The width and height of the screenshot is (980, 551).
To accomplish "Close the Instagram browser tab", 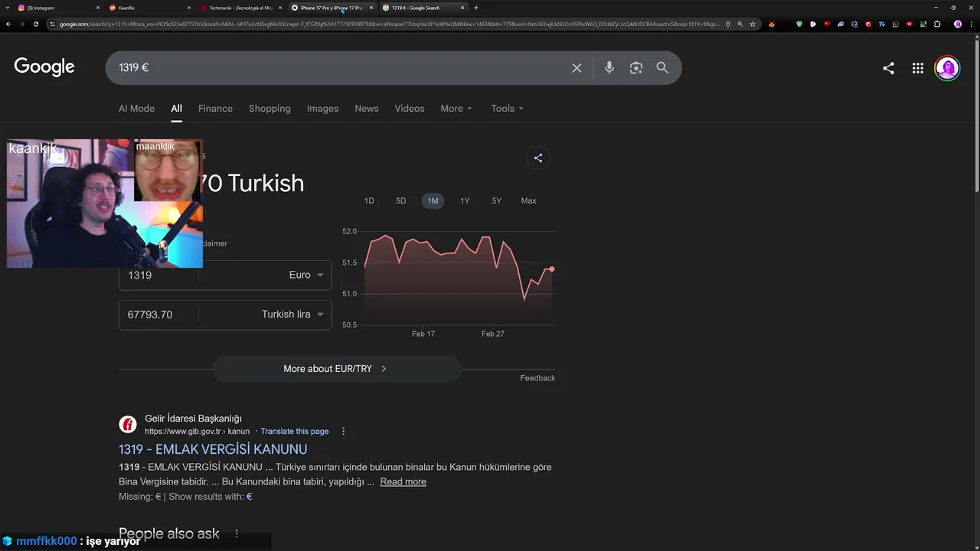I will tap(98, 8).
